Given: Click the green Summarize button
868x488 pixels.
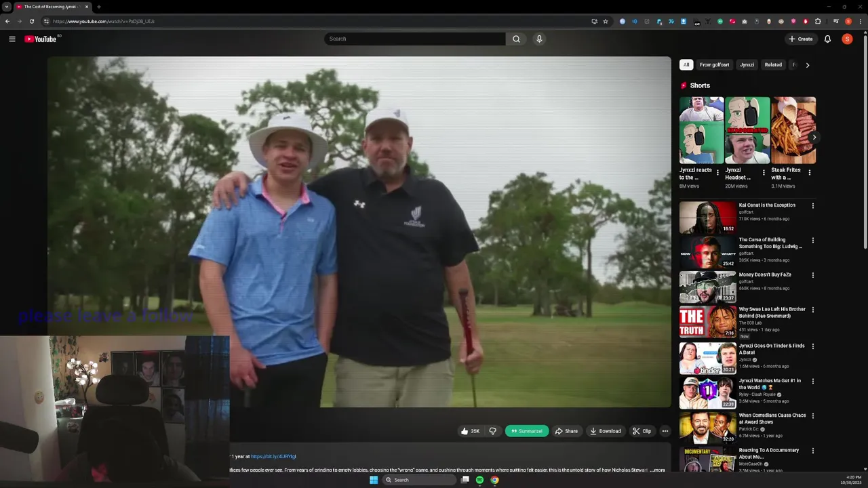Looking at the screenshot, I should [527, 431].
